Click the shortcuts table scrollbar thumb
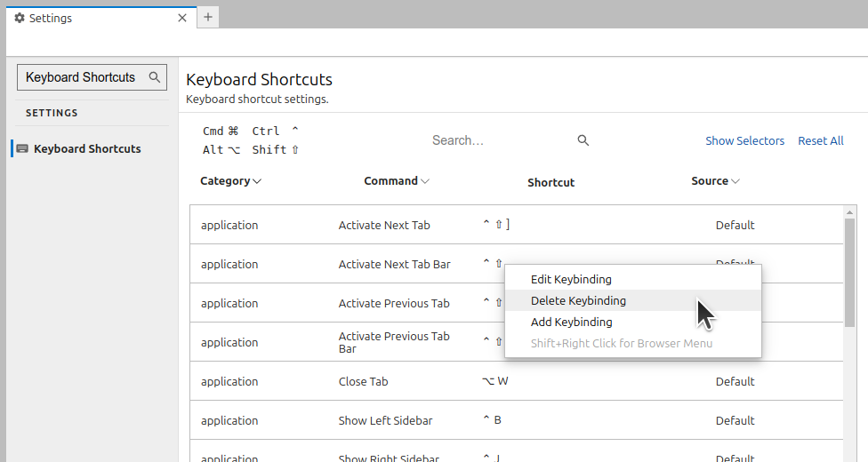 tap(849, 272)
